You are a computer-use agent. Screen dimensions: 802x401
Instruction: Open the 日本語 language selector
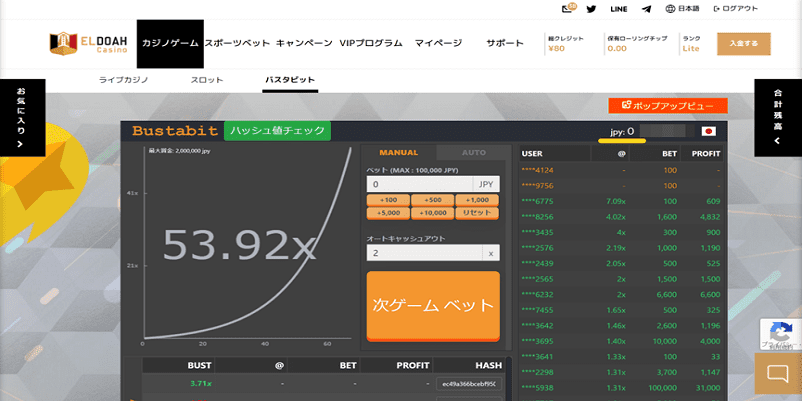pyautogui.click(x=682, y=9)
